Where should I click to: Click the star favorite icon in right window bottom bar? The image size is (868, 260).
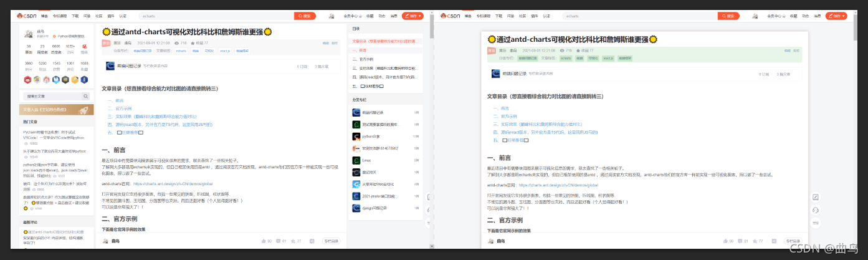pos(756,241)
